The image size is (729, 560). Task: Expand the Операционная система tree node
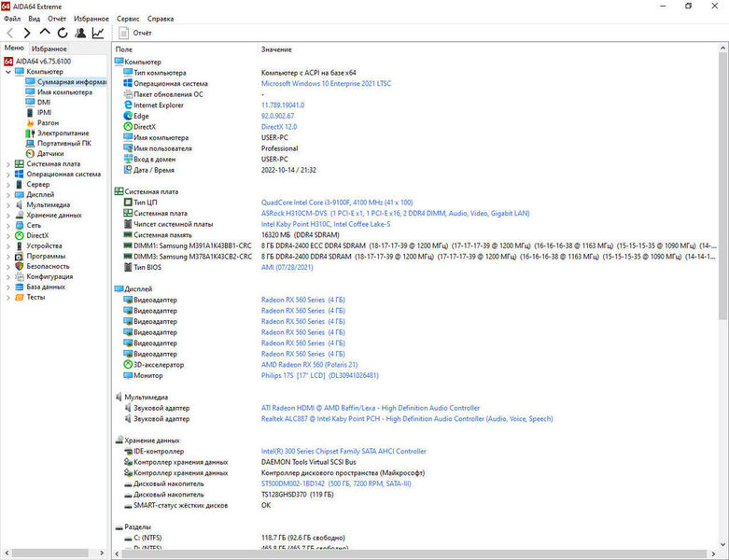(x=7, y=175)
